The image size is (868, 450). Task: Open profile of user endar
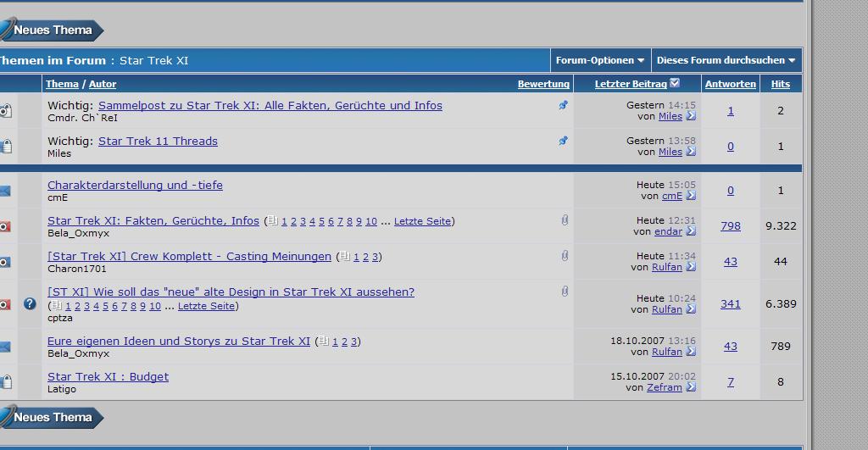(668, 231)
